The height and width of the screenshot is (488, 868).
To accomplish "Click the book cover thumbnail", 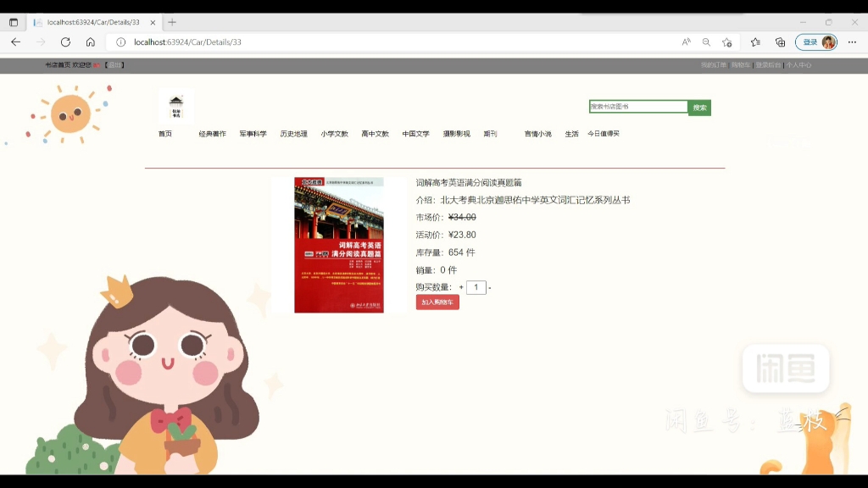I will coord(339,244).
